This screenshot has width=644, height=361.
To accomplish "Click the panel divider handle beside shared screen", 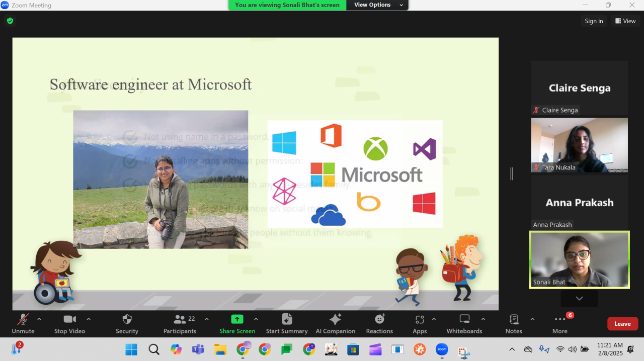I will [511, 174].
